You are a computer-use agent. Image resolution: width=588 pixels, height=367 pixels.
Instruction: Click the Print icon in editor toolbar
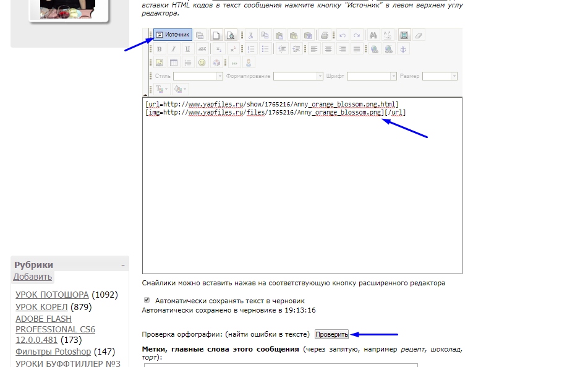coord(324,35)
